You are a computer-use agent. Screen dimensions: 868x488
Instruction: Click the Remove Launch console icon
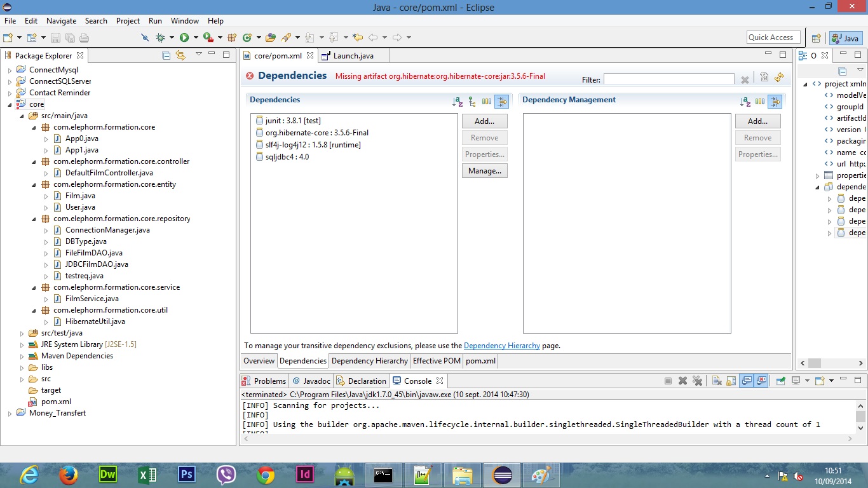[682, 381]
